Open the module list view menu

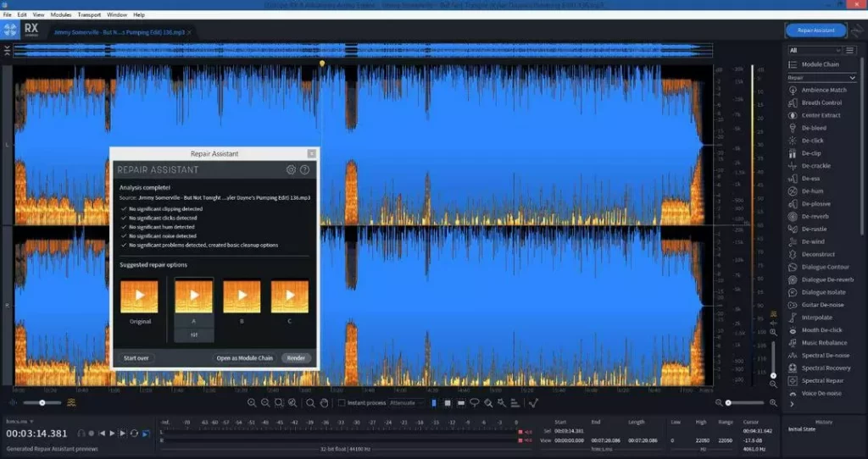(x=849, y=50)
